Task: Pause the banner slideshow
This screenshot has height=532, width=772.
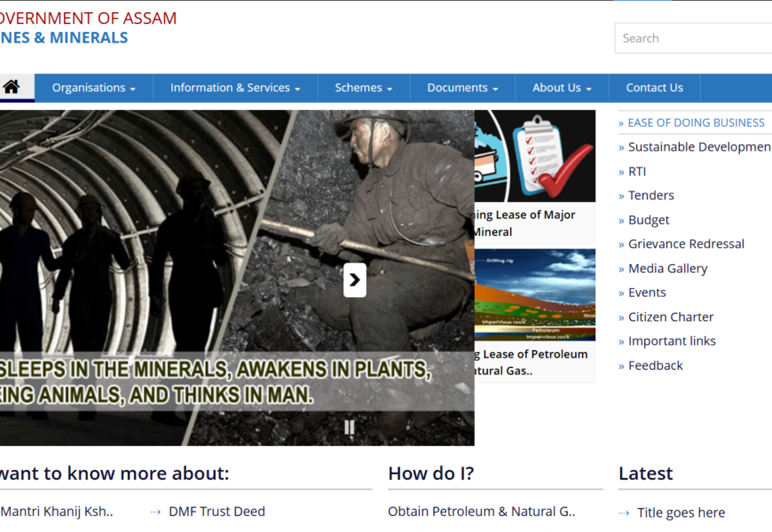Action: 349,427
